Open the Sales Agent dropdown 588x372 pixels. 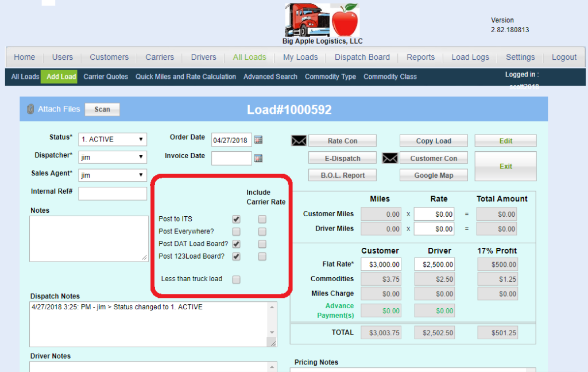pyautogui.click(x=113, y=175)
